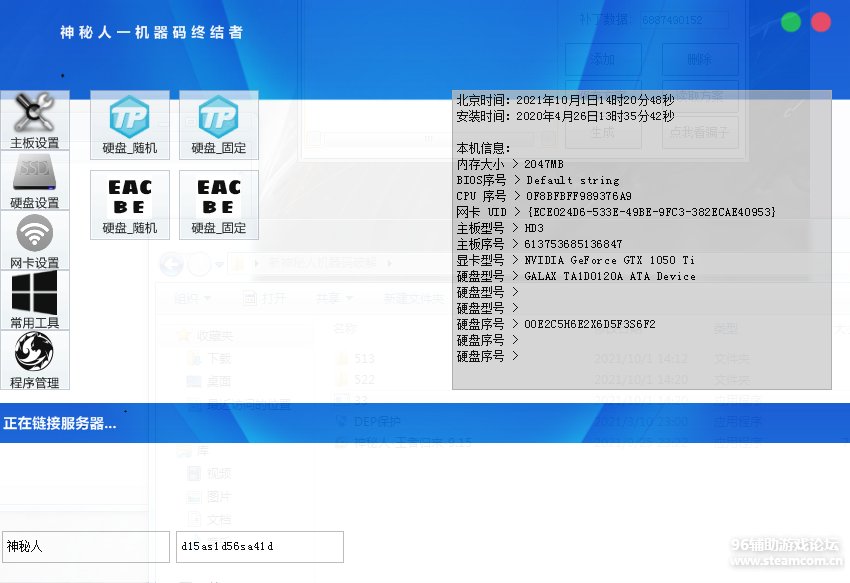Click the faded 删除 button
850x583 pixels.
click(x=700, y=59)
